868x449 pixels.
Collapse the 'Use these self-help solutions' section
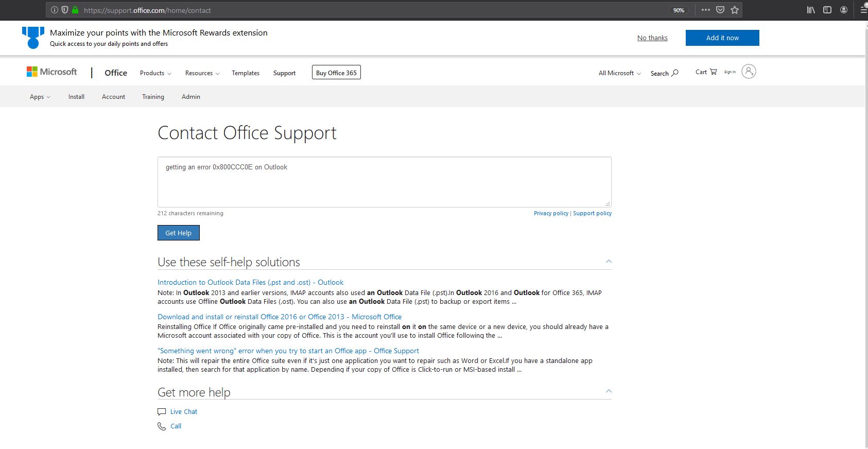coord(609,262)
